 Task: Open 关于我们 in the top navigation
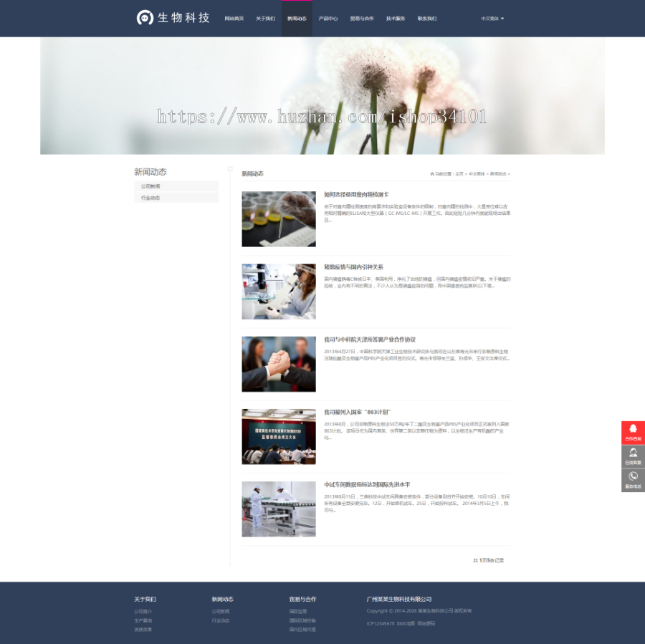tap(265, 19)
